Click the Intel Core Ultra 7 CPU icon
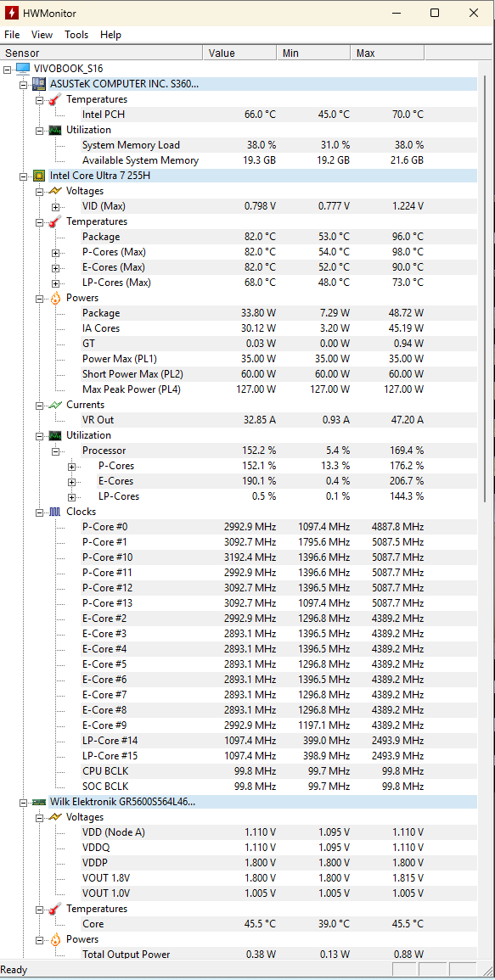Viewport: 495px width, 980px height. click(39, 176)
